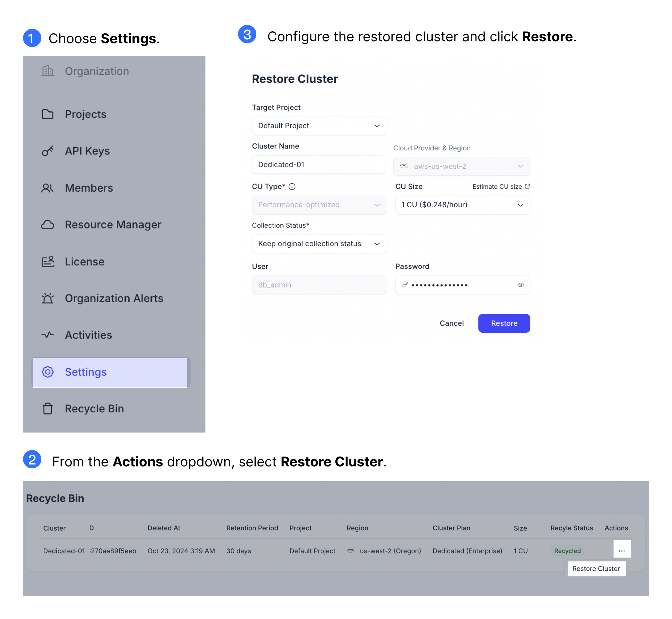The width and height of the screenshot is (672, 619).
Task: Open the three-dot Actions button
Action: 622,551
